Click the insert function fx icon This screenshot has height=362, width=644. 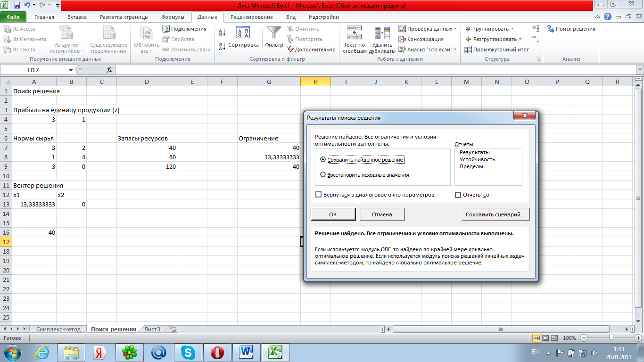(x=109, y=70)
